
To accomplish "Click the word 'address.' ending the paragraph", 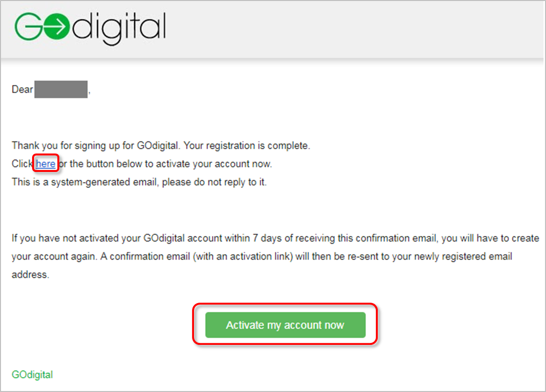I will [x=30, y=275].
